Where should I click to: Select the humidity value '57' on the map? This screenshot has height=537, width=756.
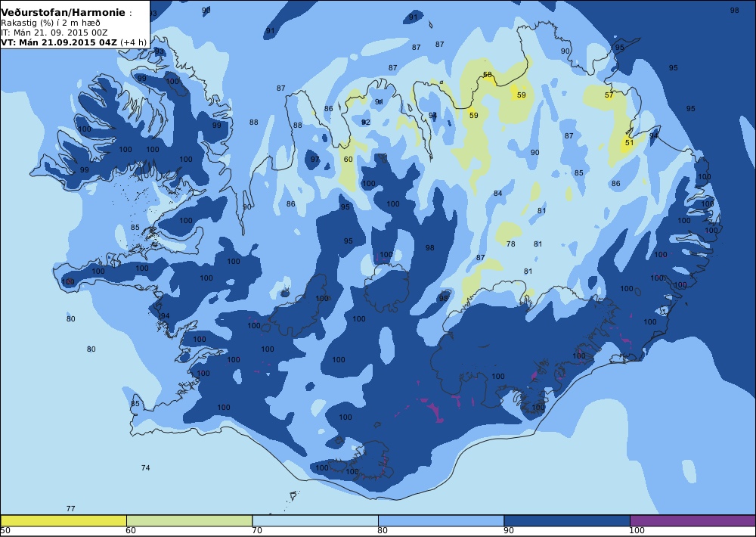coord(609,95)
